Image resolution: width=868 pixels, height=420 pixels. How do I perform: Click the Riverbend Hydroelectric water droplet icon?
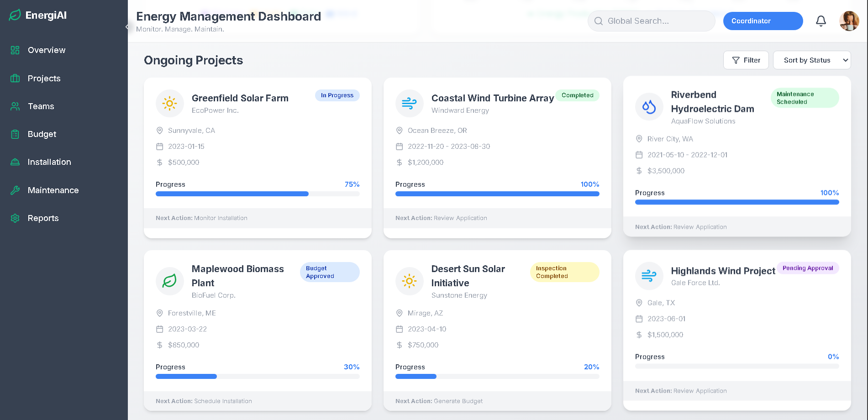(x=649, y=107)
